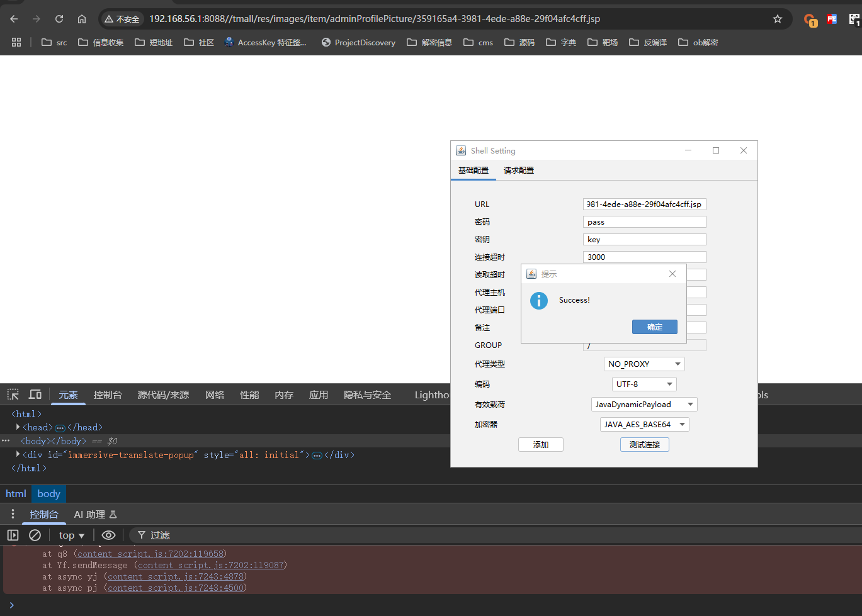Open the content_script.js:7202:119658 link
This screenshot has height=616, width=862.
point(150,554)
